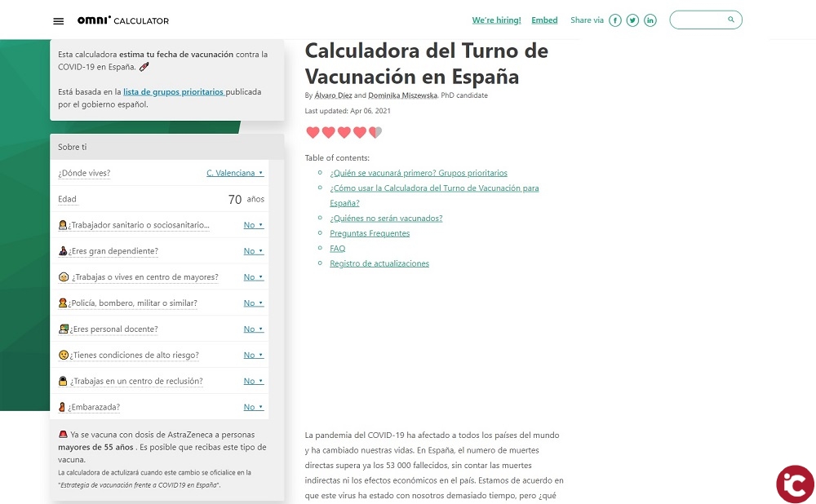816x504 pixels.
Task: Change the ¿Eres personal docente? selection
Action: point(254,329)
